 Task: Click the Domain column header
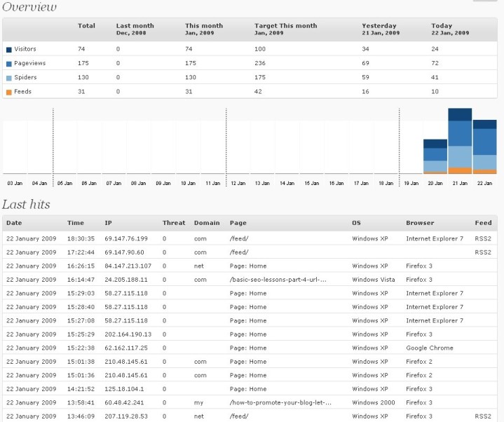[x=206, y=223]
